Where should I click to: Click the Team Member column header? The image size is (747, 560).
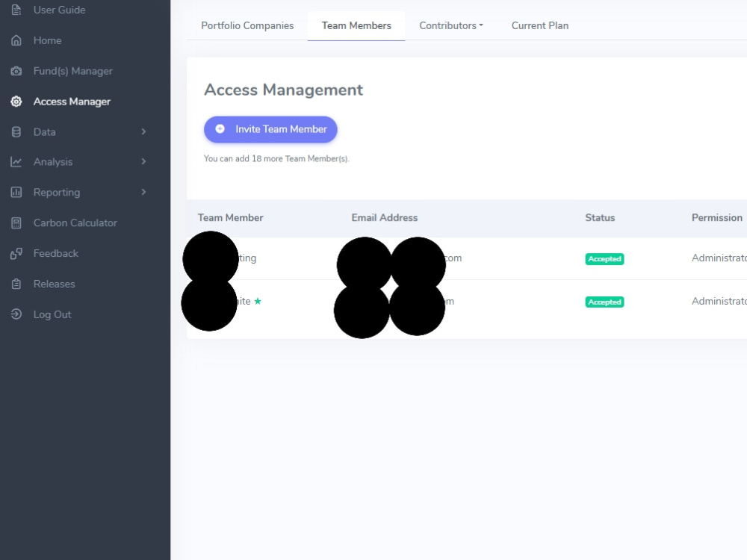[231, 217]
